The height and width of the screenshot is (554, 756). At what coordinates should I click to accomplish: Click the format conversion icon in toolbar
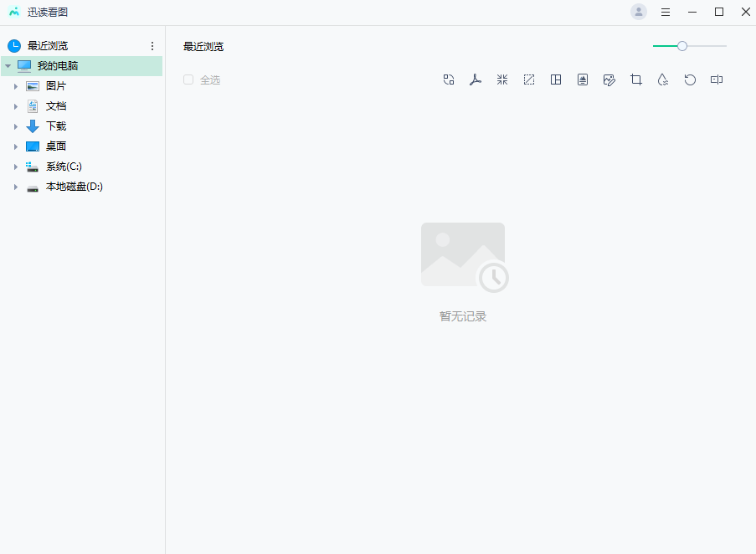click(x=449, y=80)
